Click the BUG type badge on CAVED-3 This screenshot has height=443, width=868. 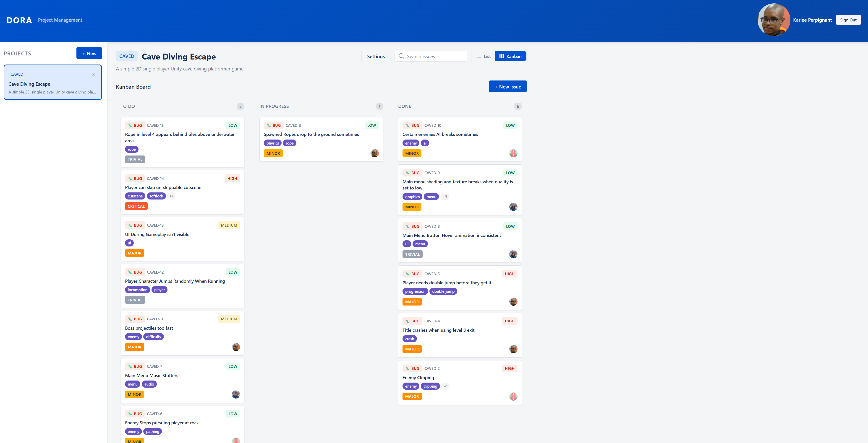click(x=274, y=125)
